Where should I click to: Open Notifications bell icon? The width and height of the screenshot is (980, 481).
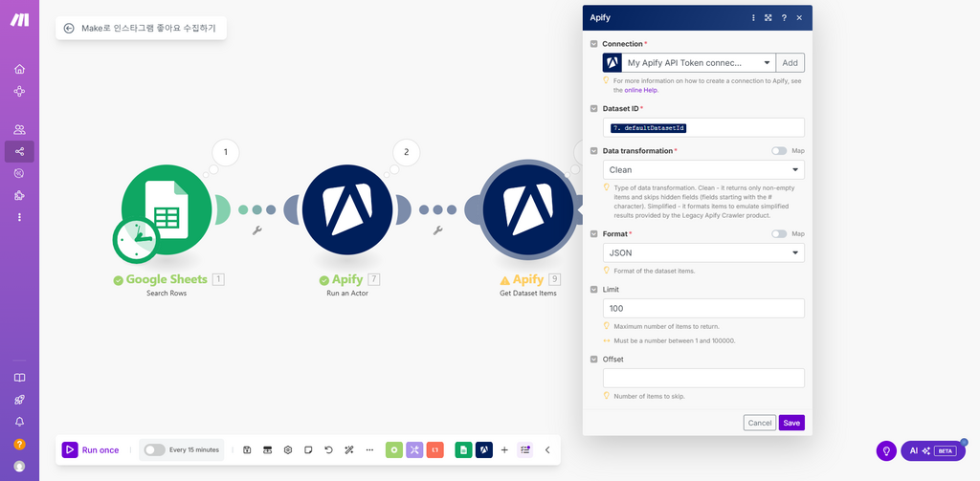click(19, 422)
